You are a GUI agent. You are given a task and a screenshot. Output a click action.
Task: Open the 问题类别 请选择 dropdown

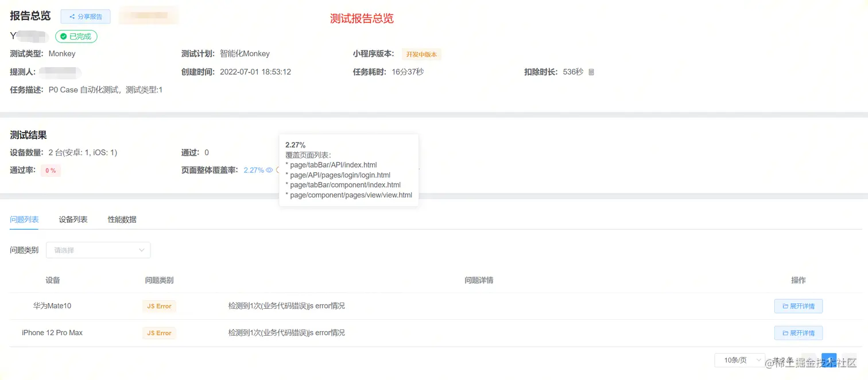(98, 250)
